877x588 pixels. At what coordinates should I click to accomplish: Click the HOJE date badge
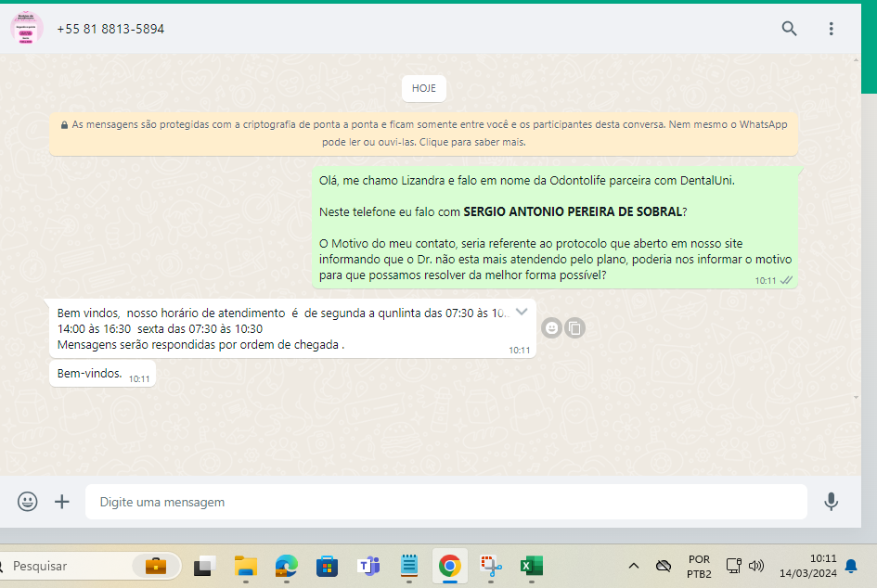(x=423, y=88)
